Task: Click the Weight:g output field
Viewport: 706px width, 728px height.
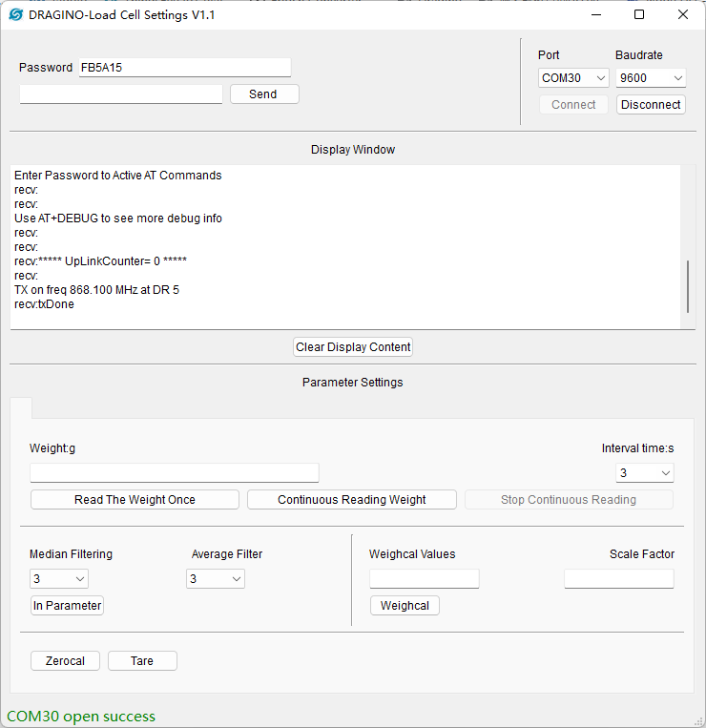Action: point(175,473)
